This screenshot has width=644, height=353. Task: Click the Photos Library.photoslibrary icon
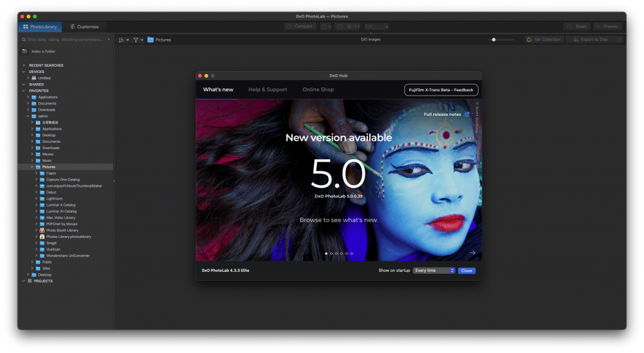pyautogui.click(x=42, y=237)
